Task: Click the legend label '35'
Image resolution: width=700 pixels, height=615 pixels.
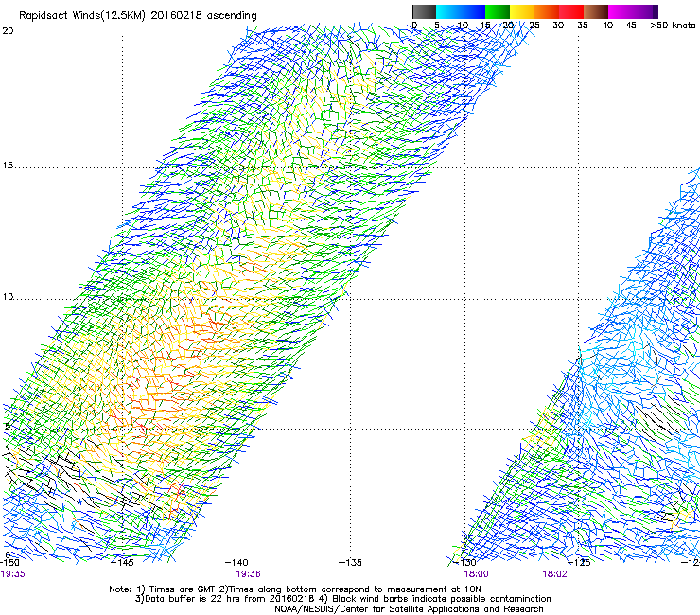Action: pyautogui.click(x=583, y=26)
